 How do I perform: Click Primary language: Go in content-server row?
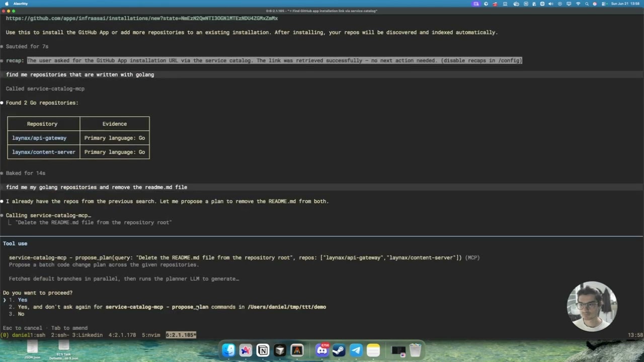115,152
